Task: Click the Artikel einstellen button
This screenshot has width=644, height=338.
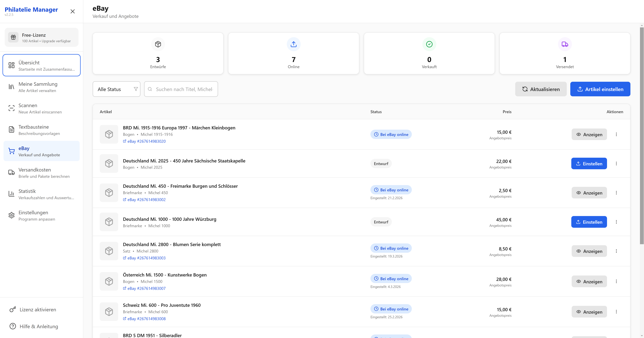Action: coord(600,89)
